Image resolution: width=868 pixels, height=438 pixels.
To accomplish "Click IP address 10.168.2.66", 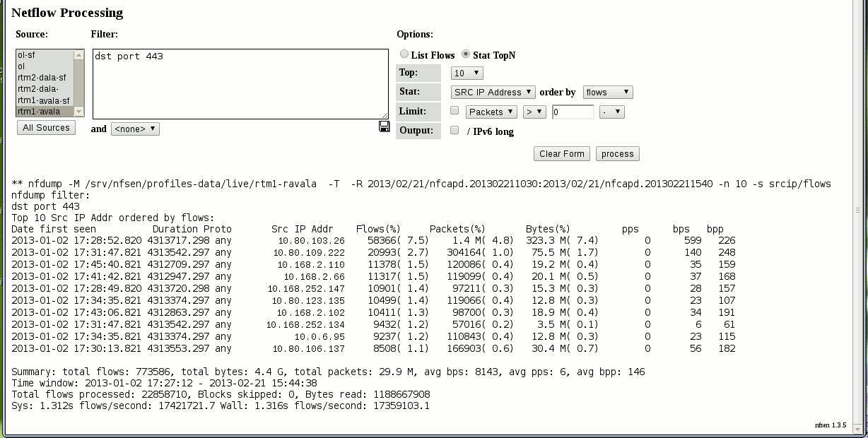I will (x=315, y=276).
